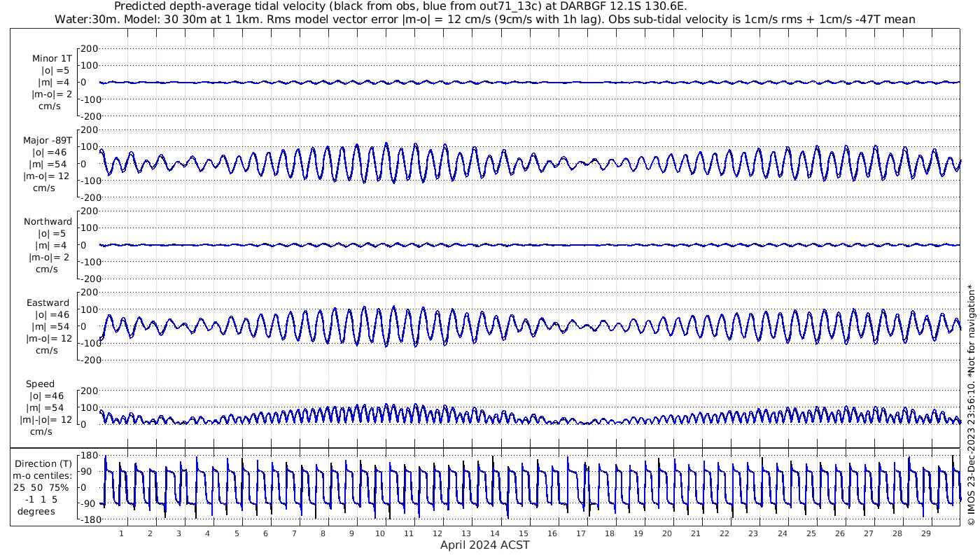Click the day 21 x-axis label
The image size is (980, 560).
pos(696,533)
